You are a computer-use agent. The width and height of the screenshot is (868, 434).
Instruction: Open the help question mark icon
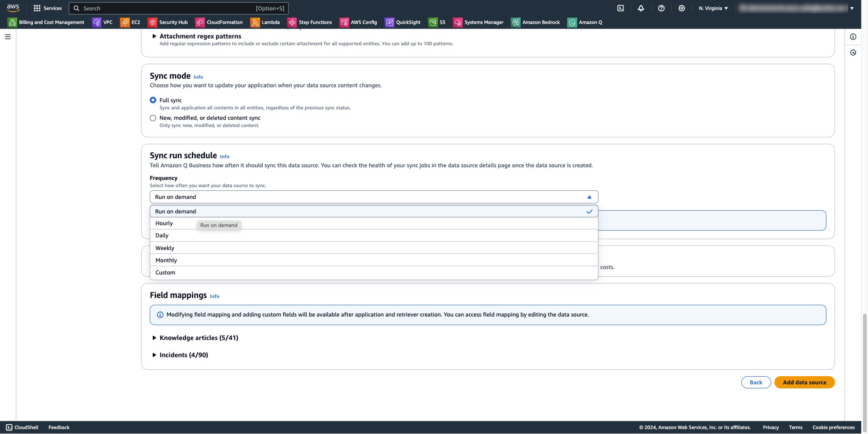tap(661, 8)
